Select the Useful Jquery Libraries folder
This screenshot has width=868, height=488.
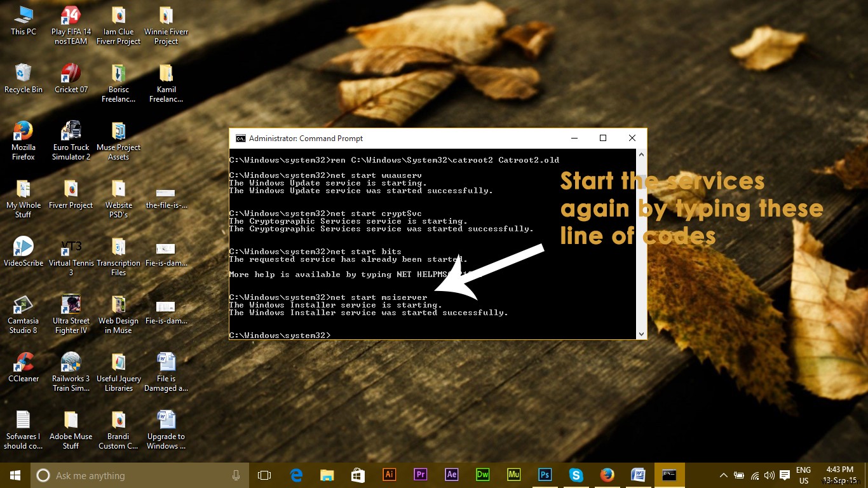(119, 372)
